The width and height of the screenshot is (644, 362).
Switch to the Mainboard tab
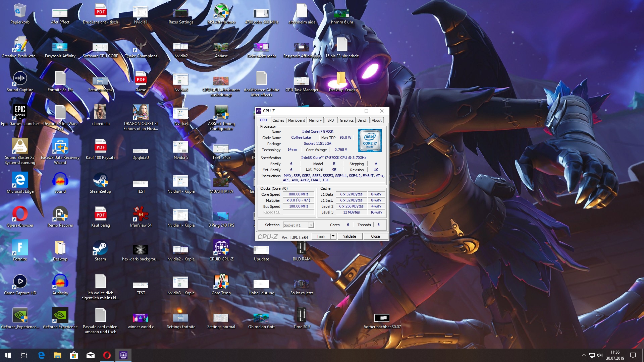[x=296, y=120]
